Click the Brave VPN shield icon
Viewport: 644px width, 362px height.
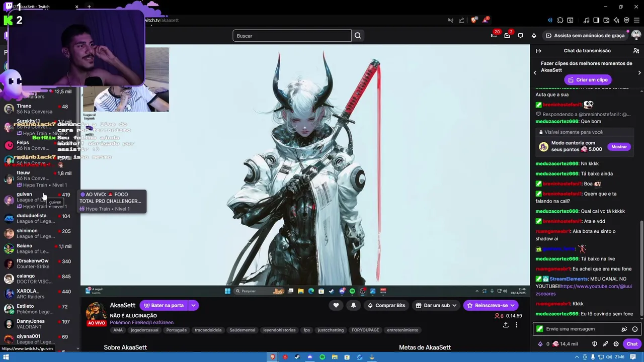(x=626, y=20)
